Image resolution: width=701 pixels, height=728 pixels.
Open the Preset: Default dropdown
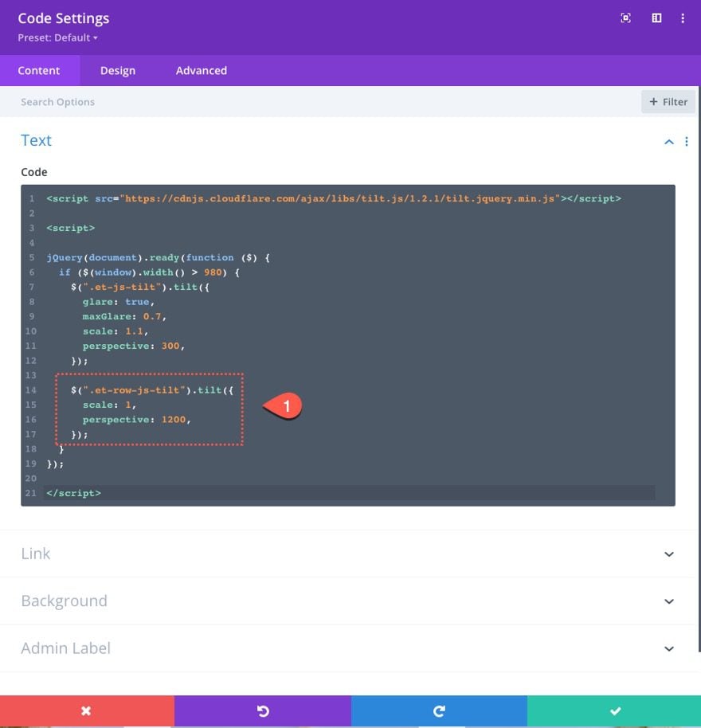click(x=57, y=37)
